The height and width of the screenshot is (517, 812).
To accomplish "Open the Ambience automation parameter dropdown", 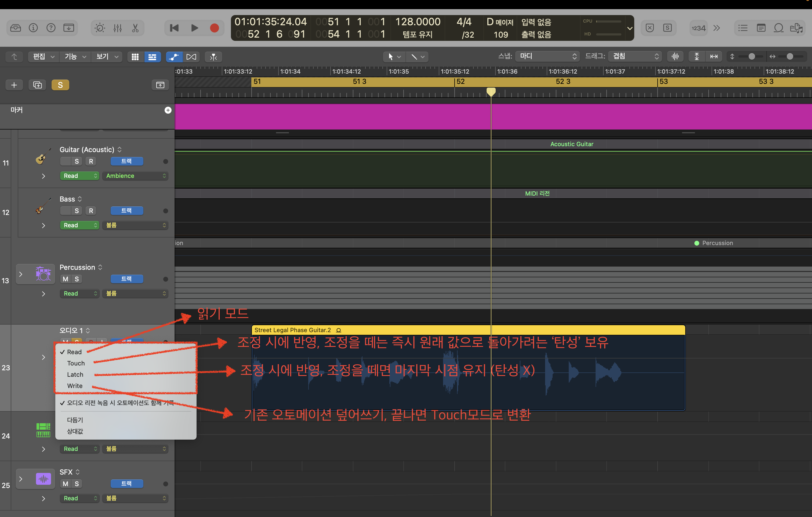I will coord(135,176).
